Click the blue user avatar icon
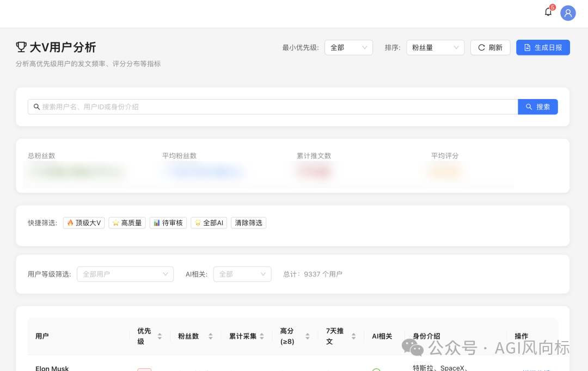The width and height of the screenshot is (588, 371). point(568,13)
